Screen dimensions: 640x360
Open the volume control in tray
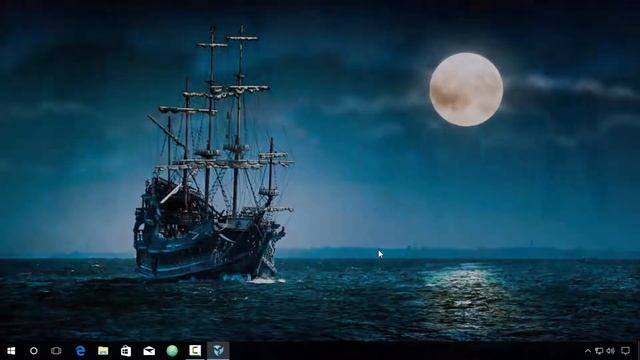611,351
